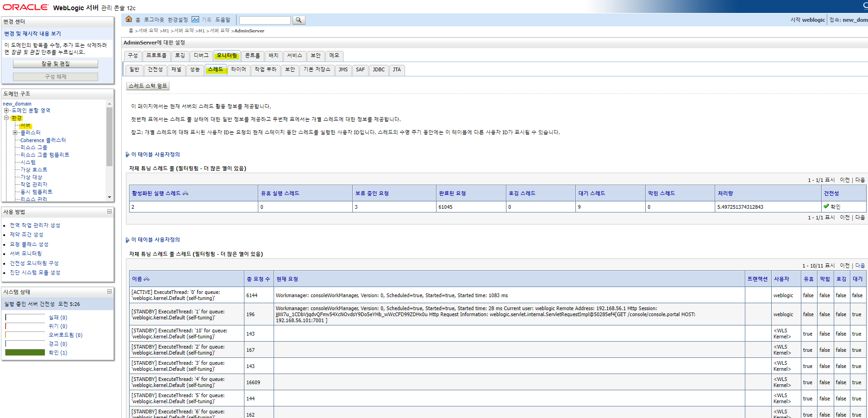The image size is (868, 418).
Task: Click the 잠금 및 편집 button
Action: click(56, 64)
